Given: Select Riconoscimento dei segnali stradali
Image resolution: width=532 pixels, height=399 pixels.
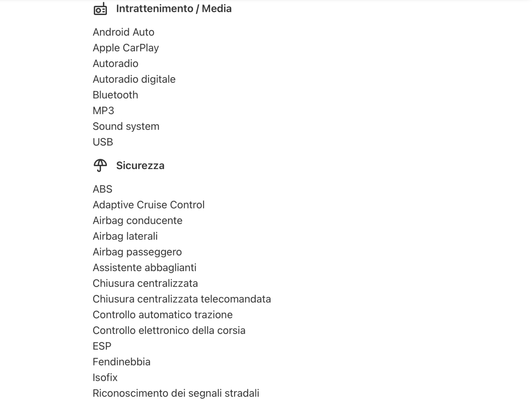Looking at the screenshot, I should (x=176, y=393).
